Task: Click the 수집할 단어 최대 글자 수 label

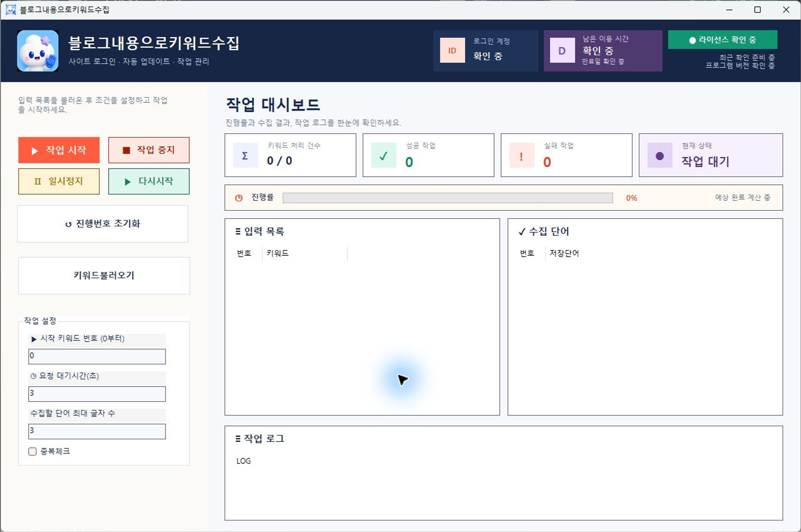Action: coord(73,413)
